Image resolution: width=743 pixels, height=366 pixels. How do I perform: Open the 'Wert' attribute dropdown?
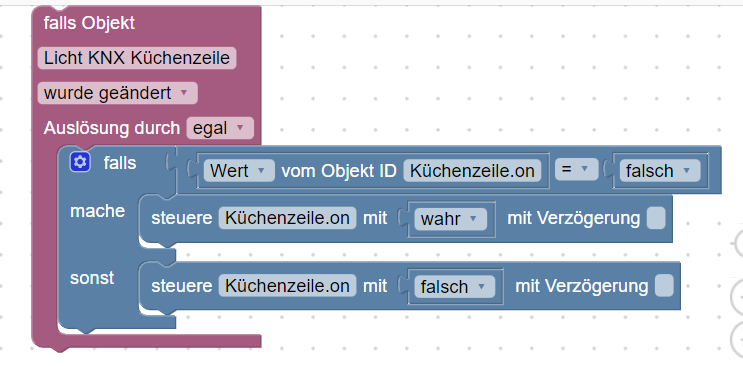tap(239, 170)
